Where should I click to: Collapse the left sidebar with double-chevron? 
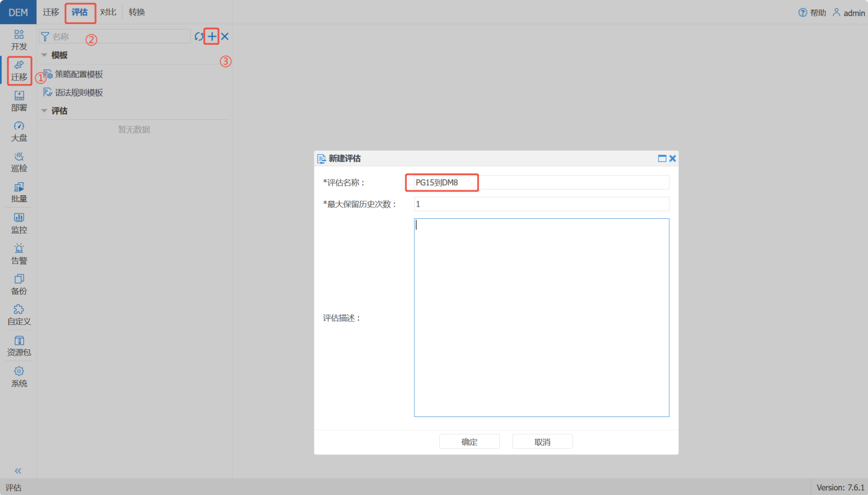(x=18, y=471)
